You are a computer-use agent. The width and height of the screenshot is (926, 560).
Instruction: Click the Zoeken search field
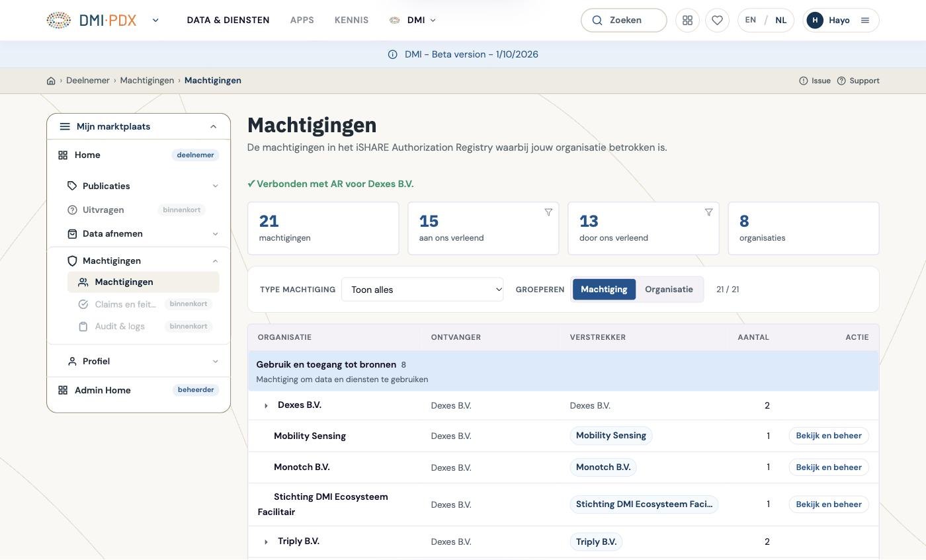(x=624, y=20)
